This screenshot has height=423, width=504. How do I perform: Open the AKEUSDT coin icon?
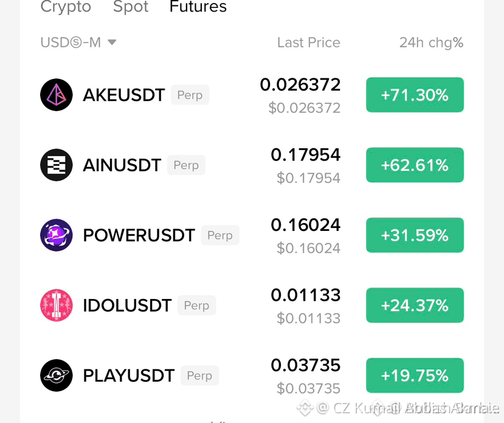[57, 95]
